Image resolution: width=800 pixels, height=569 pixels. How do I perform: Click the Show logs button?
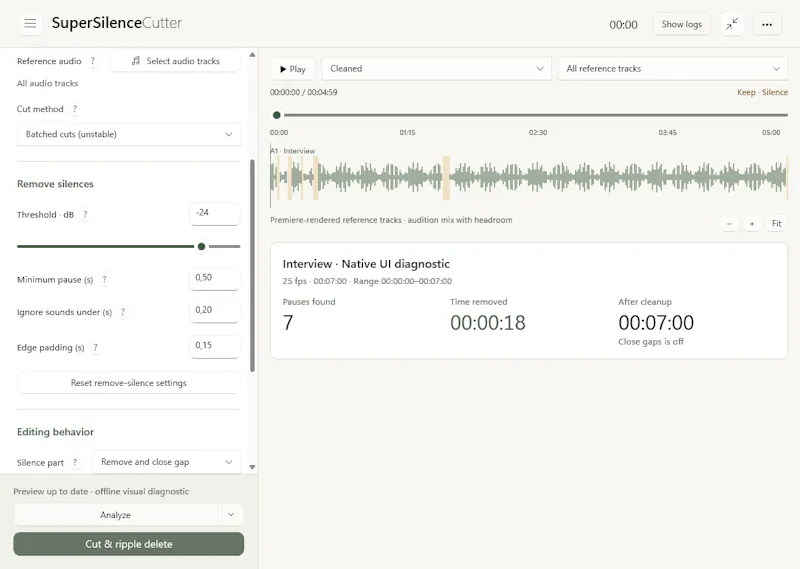point(682,24)
